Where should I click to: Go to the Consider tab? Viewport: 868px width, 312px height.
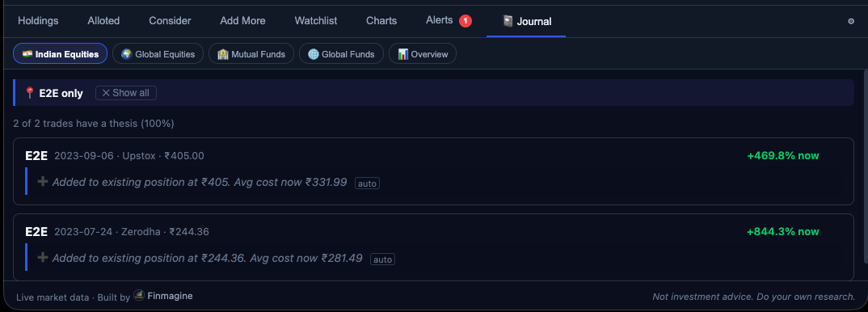pos(170,21)
